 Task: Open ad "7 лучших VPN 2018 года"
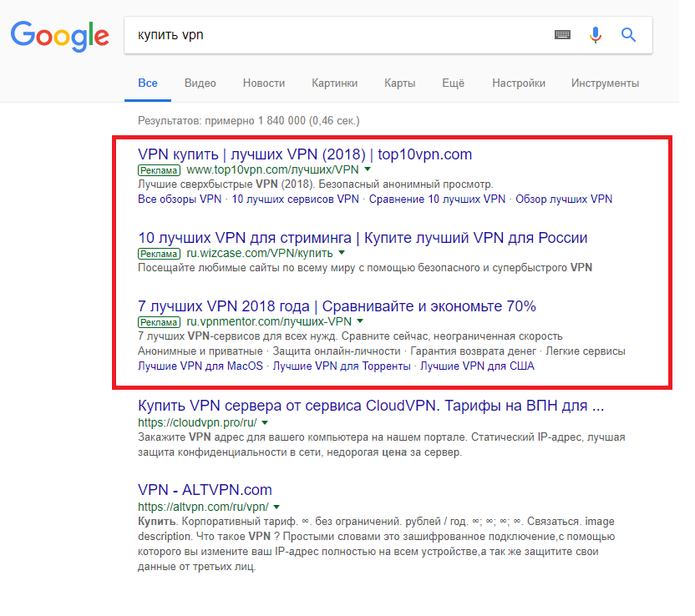tap(337, 306)
